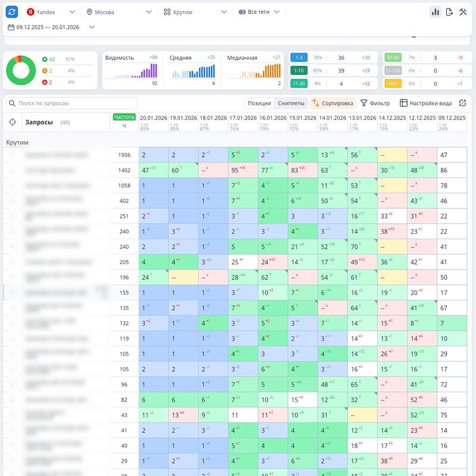Switch to the Сниппеты tab
476x476 pixels.
291,103
